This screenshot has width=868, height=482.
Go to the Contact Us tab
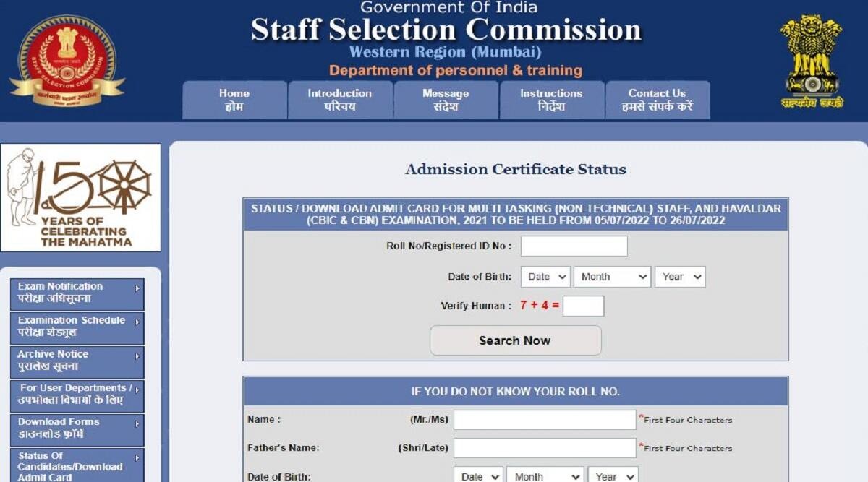[657, 100]
